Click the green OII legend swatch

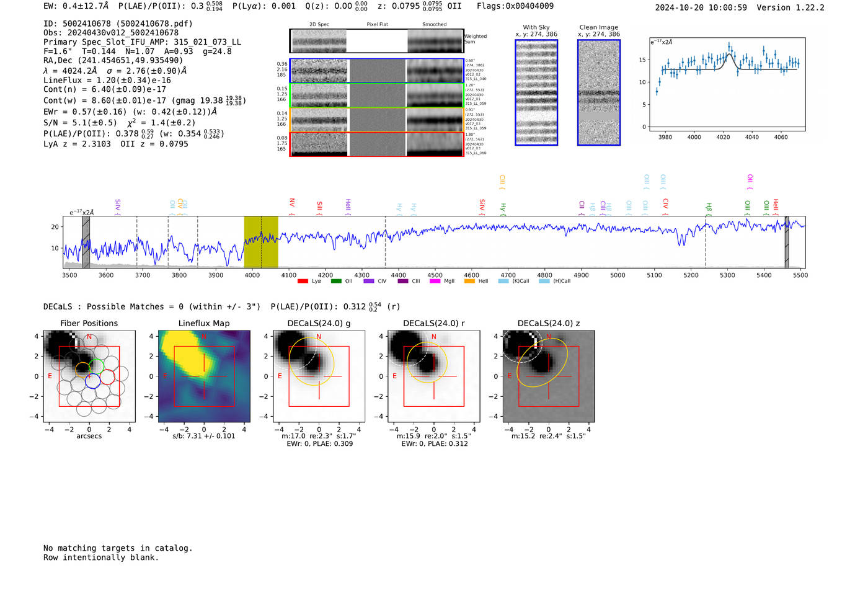pos(336,281)
